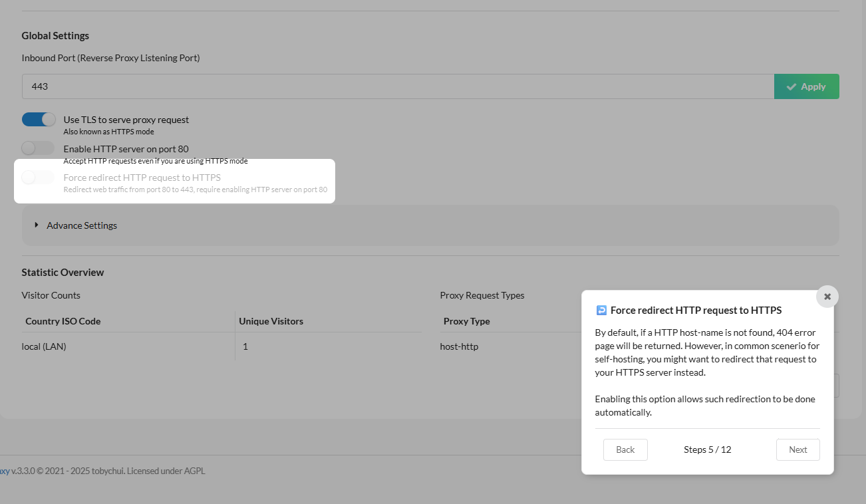Click the Statistic Overview heading

(x=63, y=273)
